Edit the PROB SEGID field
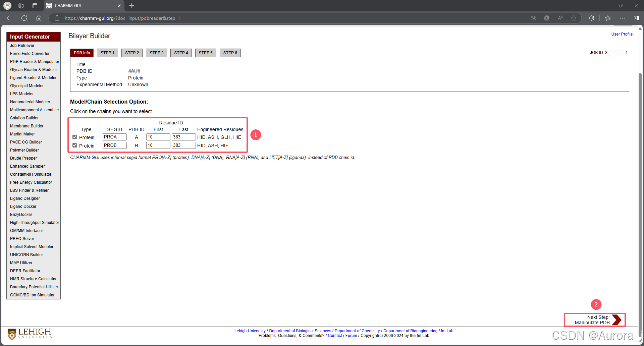Screen dimensions: 644x346 [x=115, y=145]
